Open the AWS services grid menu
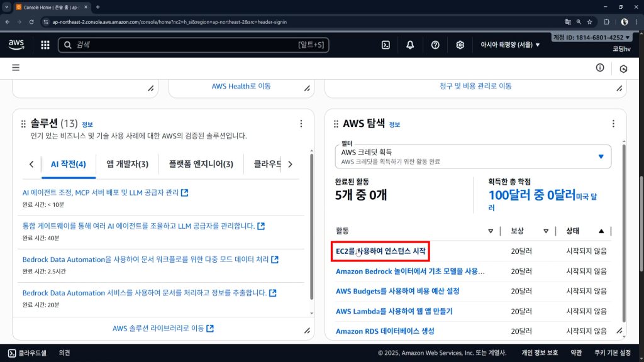Screen dimensions: 644x362 click(45, 45)
